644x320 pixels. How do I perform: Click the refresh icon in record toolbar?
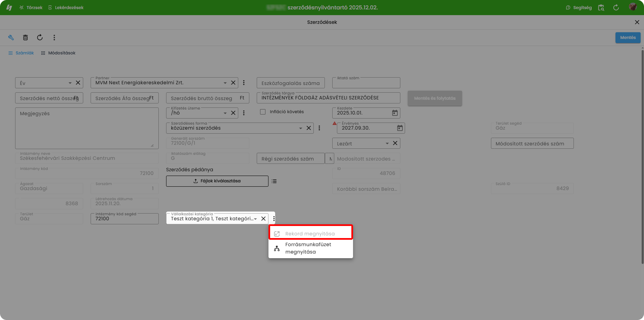pos(40,38)
